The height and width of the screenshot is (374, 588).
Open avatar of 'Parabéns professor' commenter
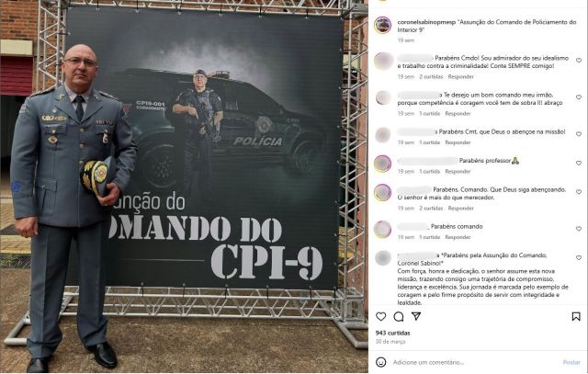pos(383,164)
